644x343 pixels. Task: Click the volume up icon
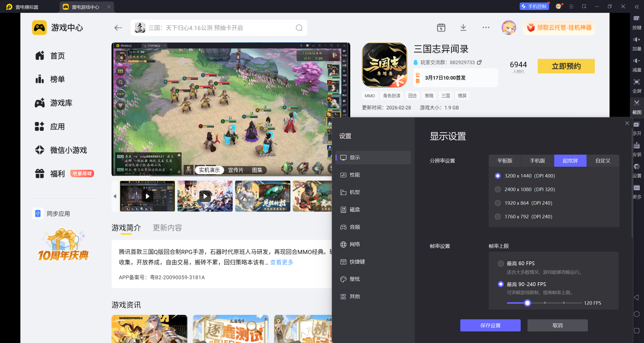pos(636,40)
